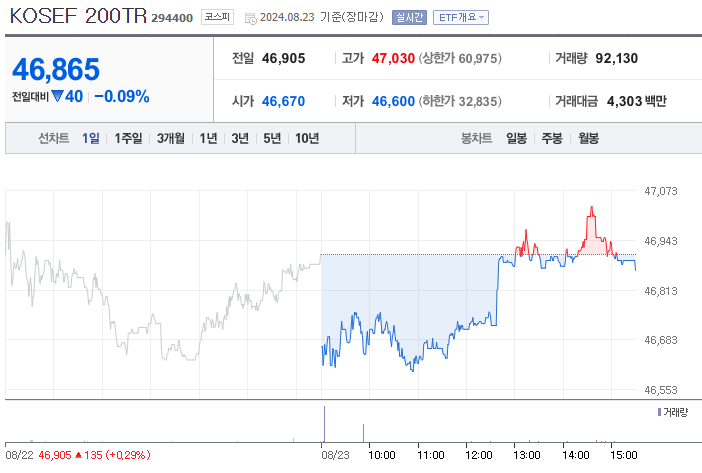Image resolution: width=702 pixels, height=473 pixels.
Task: Click the 13:00 time axis label
Action: (x=526, y=455)
